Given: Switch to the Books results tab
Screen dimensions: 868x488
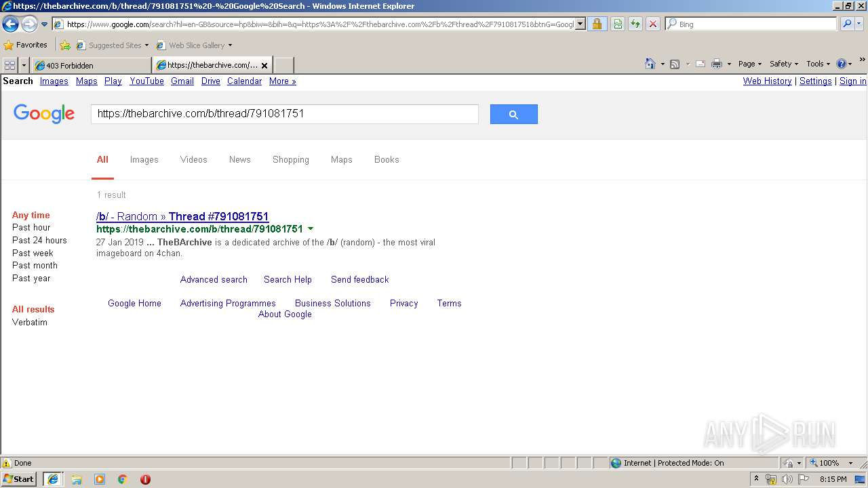Looking at the screenshot, I should tap(387, 159).
